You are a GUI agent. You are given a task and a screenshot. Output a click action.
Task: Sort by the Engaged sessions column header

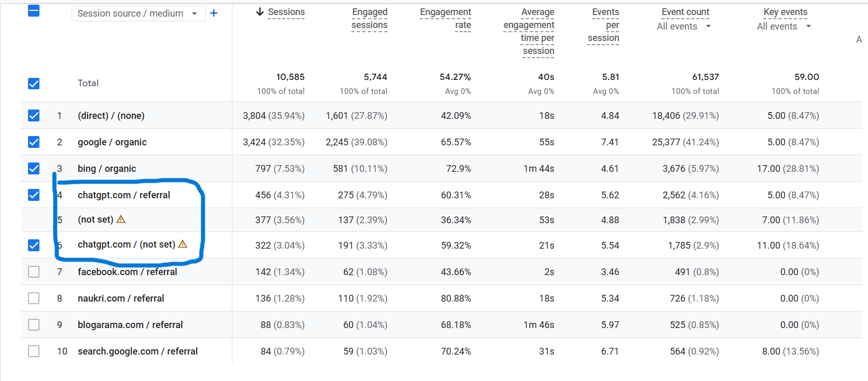[369, 18]
